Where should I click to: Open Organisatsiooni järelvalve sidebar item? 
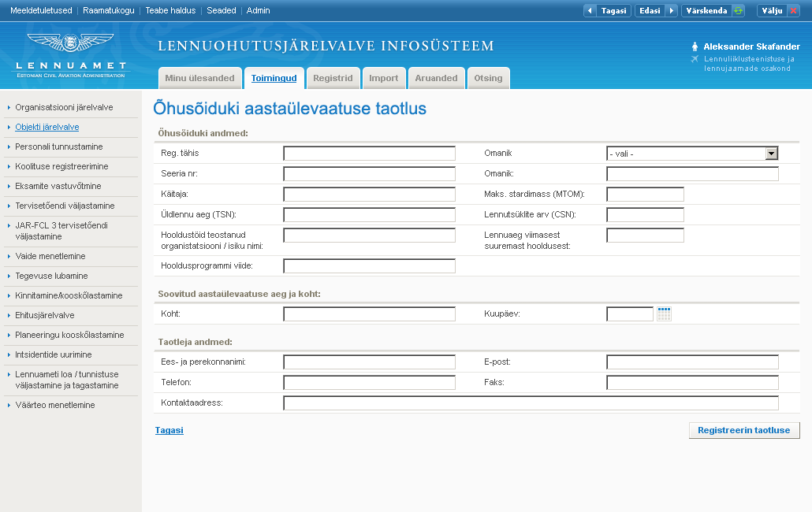[x=64, y=108]
